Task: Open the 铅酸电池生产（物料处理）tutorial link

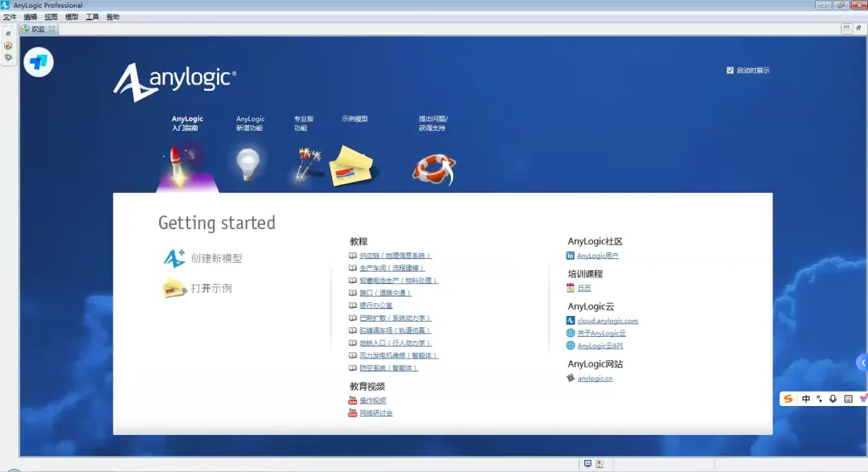Action: point(399,281)
